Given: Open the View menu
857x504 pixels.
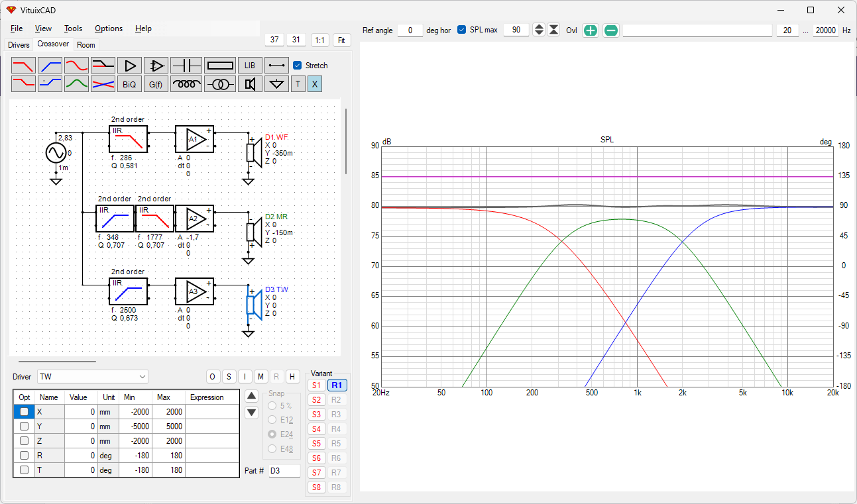Looking at the screenshot, I should [43, 28].
